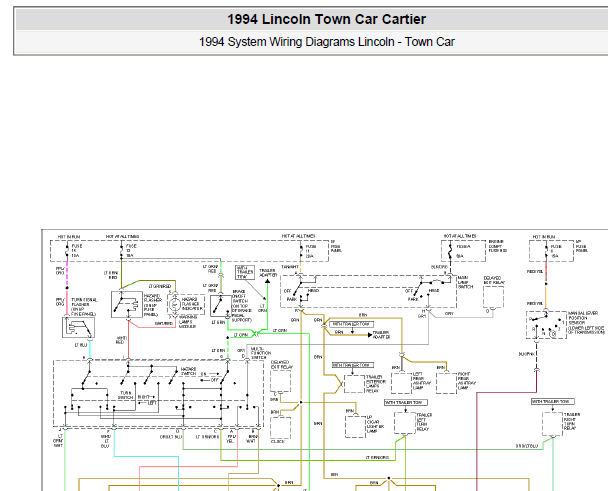The image size is (608, 491).
Task: Click the Cigar Lighter Lamp component box
Action: click(355, 426)
